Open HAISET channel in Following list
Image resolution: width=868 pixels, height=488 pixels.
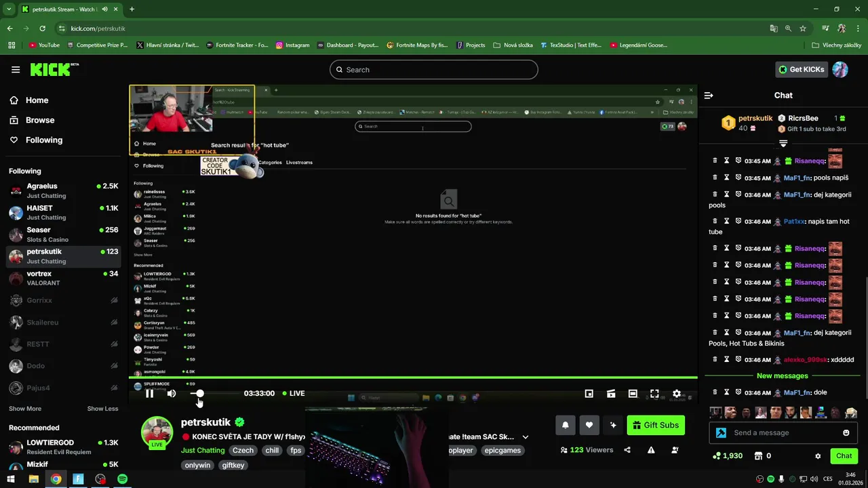pos(64,212)
